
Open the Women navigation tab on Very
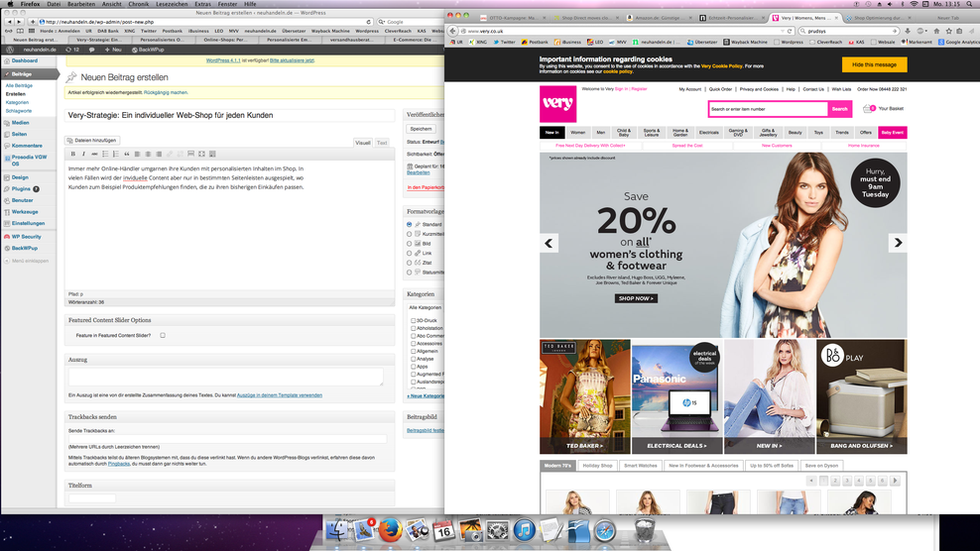[577, 133]
